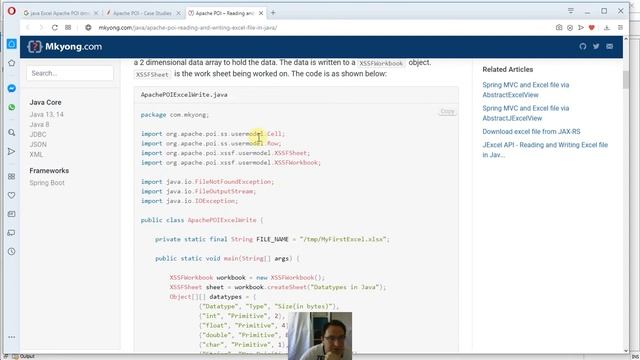Image resolution: width=640 pixels, height=360 pixels.
Task: Open the Java 13, 14 link
Action: [x=47, y=114]
